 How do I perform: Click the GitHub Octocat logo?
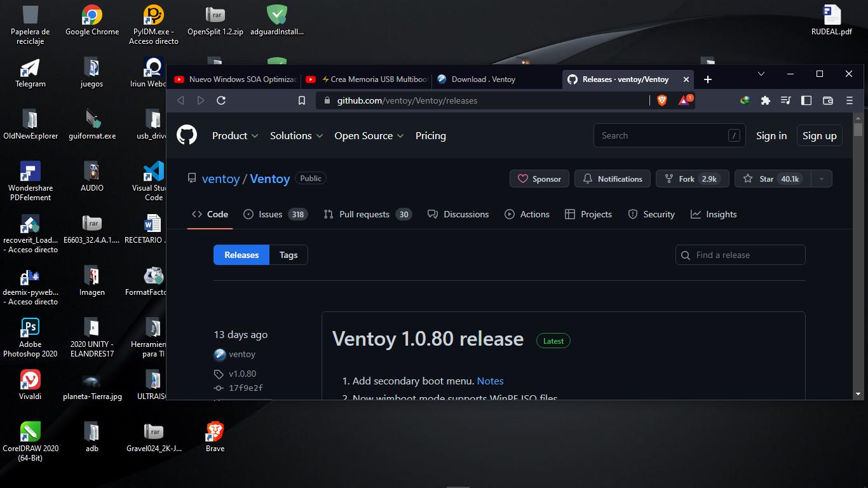point(187,135)
